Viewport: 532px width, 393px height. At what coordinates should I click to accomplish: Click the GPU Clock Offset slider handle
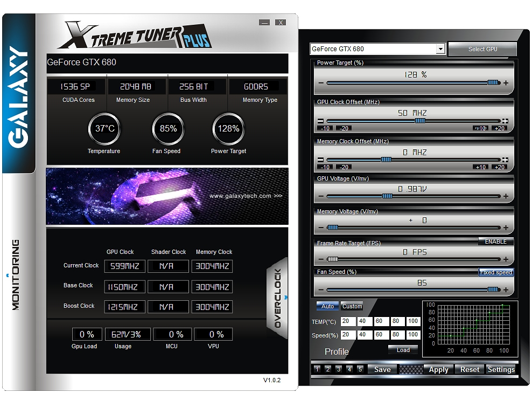420,121
